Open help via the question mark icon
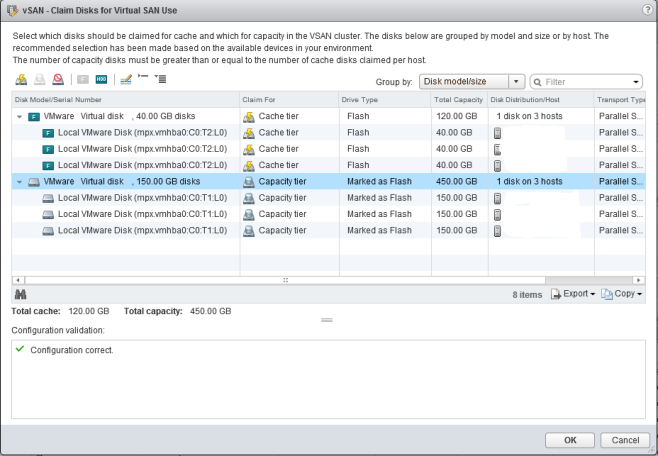This screenshot has height=456, width=658. coord(648,10)
